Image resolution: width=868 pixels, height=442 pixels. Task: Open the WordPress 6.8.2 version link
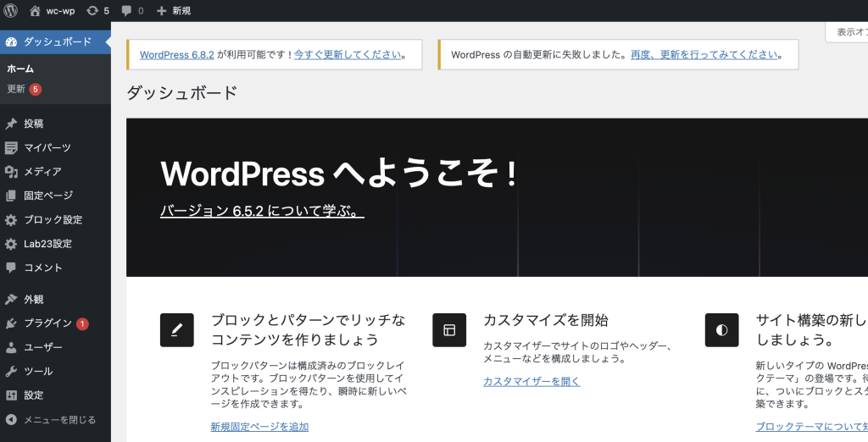[176, 54]
